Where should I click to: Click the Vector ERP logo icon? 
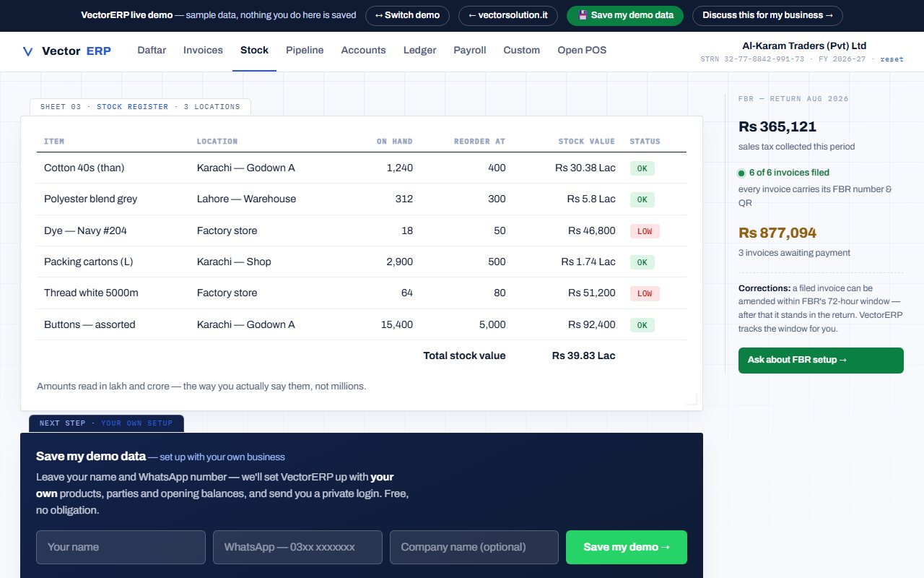click(x=28, y=51)
